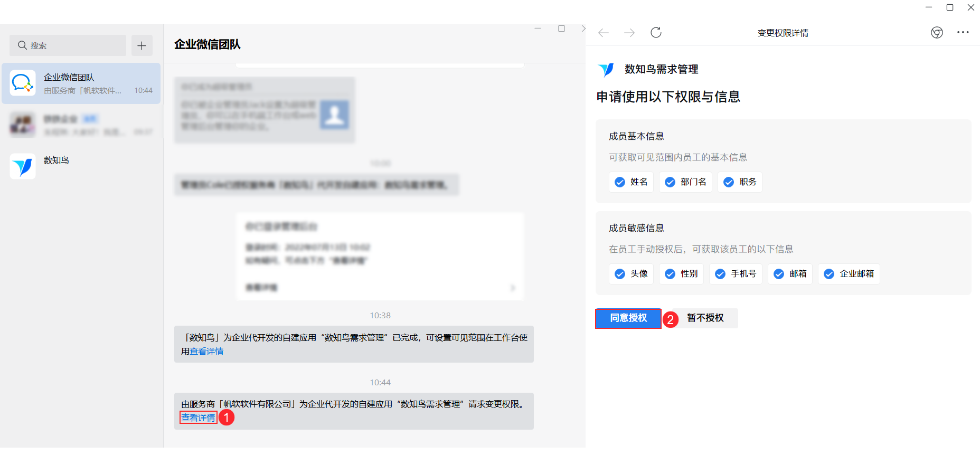Viewport: 980px width, 474px height.
Task: Click the 成员敏感信息 section label
Action: tap(636, 228)
